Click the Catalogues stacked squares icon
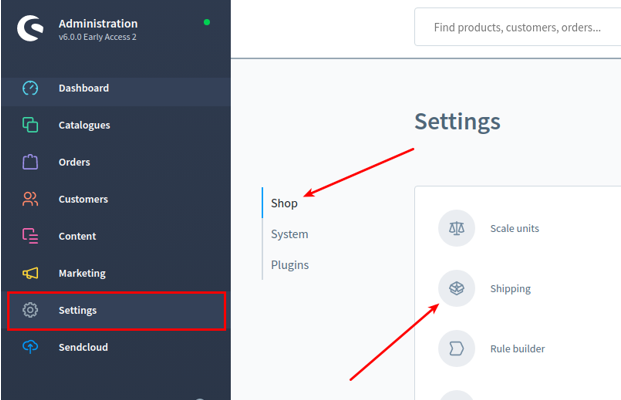 pos(30,125)
